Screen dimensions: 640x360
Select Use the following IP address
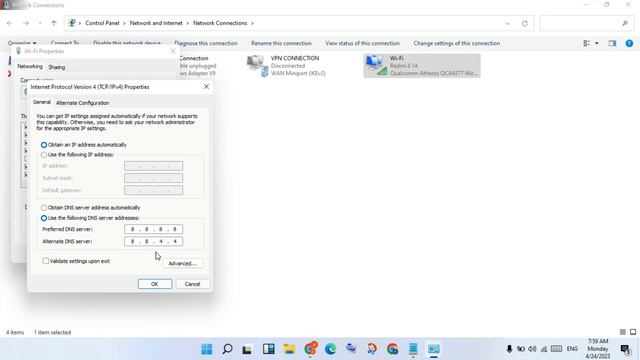[44, 155]
